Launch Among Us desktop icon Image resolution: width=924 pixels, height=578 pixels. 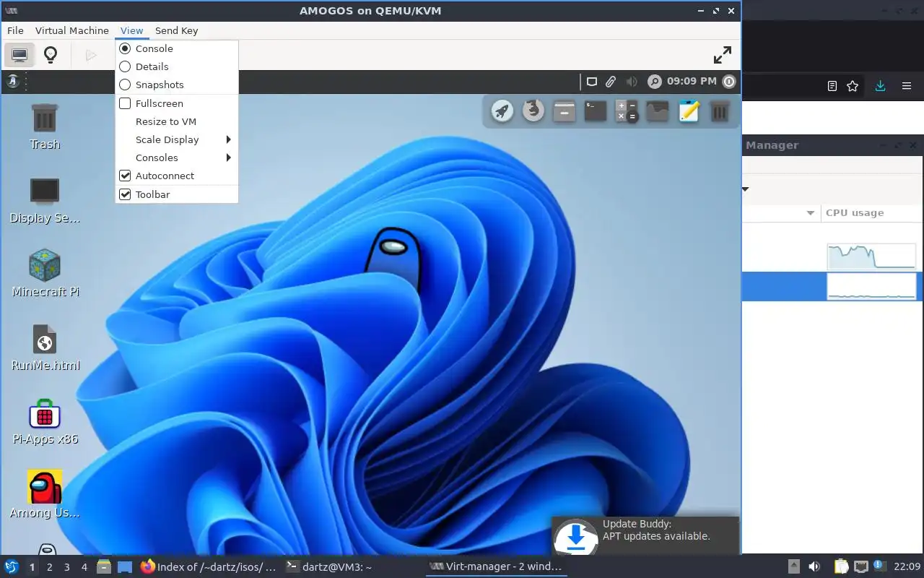[45, 494]
